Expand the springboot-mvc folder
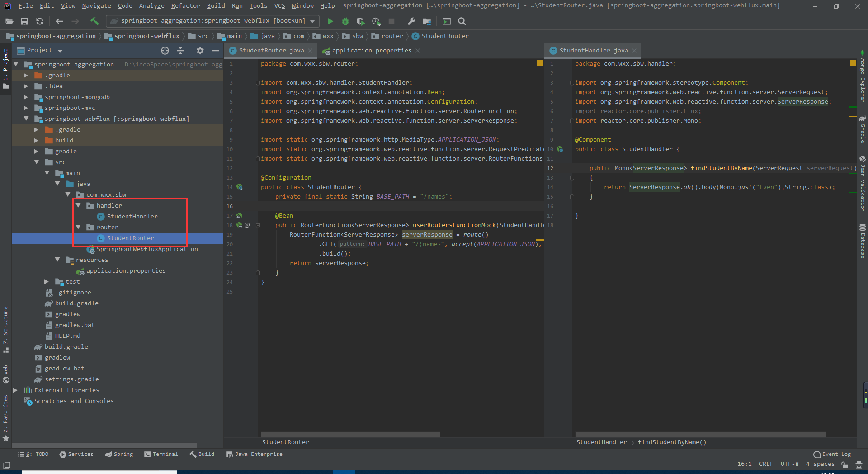The image size is (868, 474). pos(26,108)
